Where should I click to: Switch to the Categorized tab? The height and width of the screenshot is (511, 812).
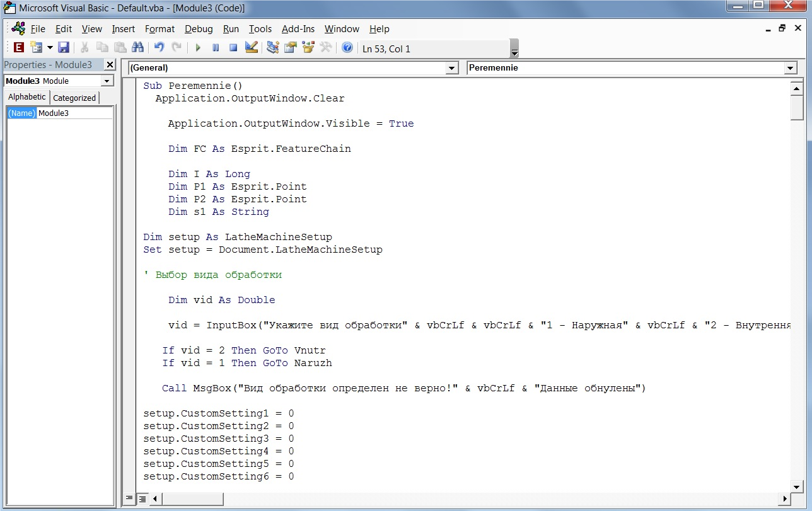point(74,98)
